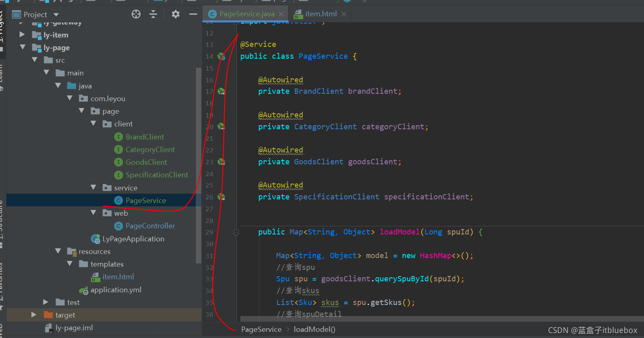Close the item.html tab
The height and width of the screenshot is (338, 644).
point(344,14)
